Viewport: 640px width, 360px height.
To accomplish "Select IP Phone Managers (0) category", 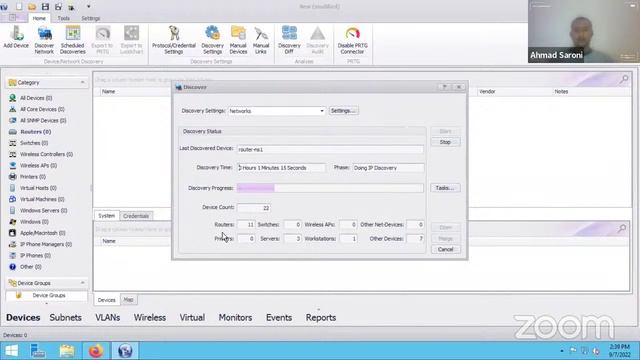I will point(46,244).
